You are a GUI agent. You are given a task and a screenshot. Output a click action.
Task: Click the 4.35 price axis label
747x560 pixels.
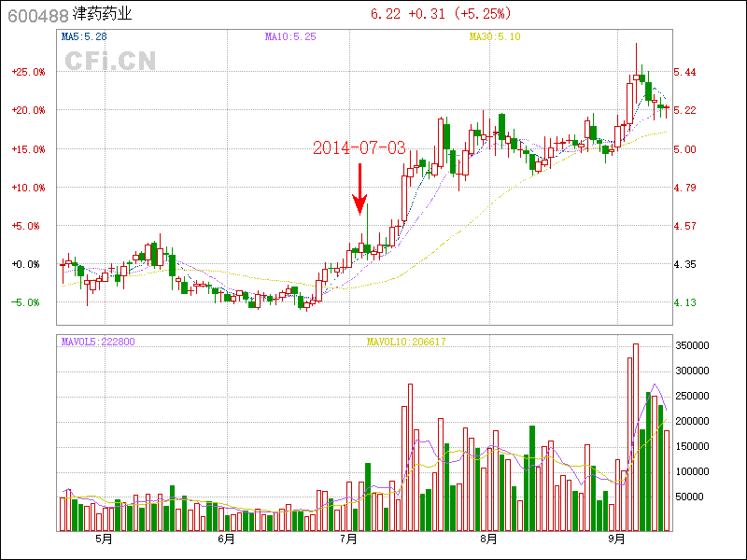[684, 264]
